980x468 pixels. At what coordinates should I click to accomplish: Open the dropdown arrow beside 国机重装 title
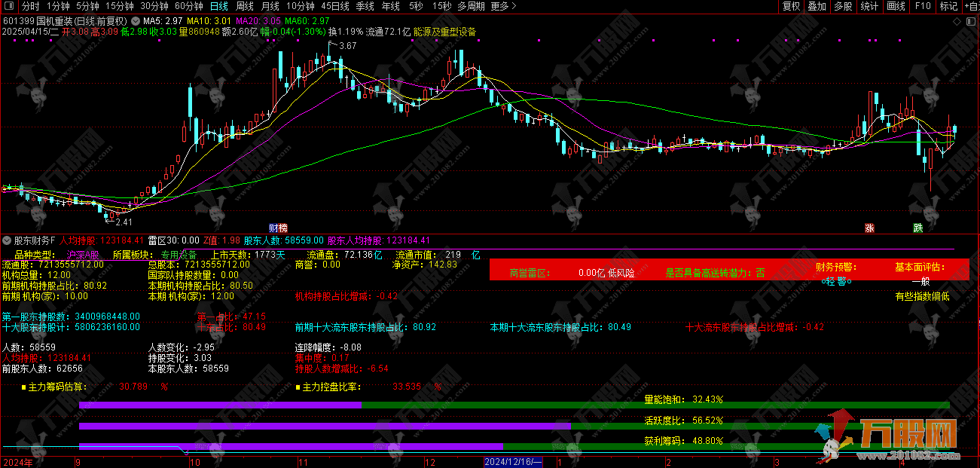[x=135, y=21]
